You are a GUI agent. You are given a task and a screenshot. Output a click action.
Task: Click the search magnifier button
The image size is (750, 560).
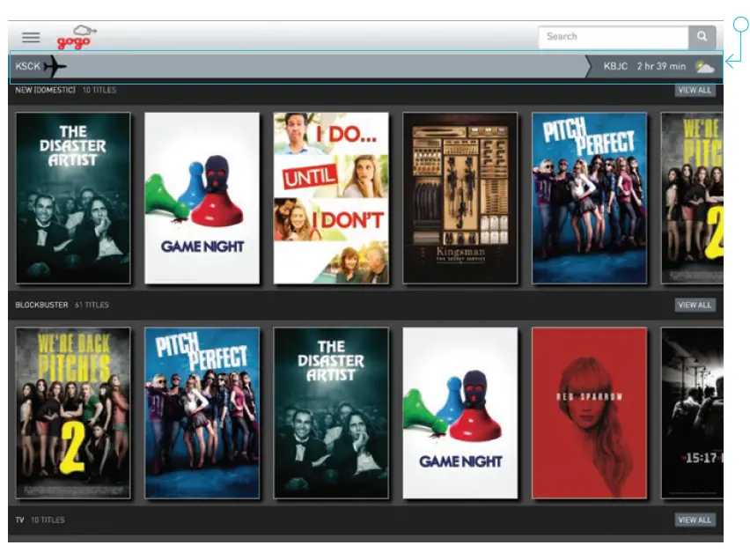coord(702,36)
